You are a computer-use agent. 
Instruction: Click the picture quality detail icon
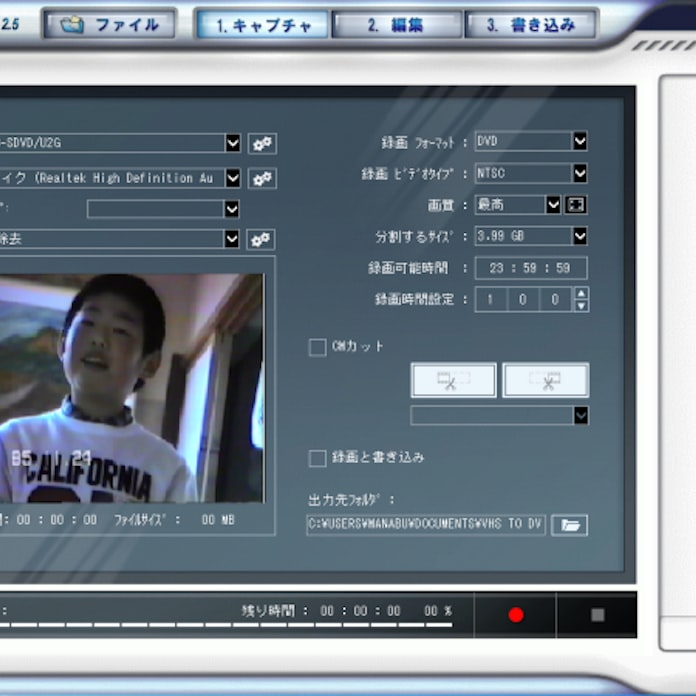tap(575, 205)
